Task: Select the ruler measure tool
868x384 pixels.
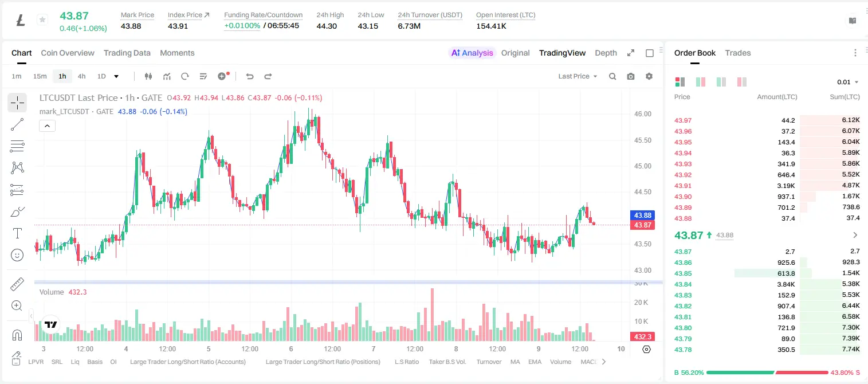Action: tap(17, 284)
